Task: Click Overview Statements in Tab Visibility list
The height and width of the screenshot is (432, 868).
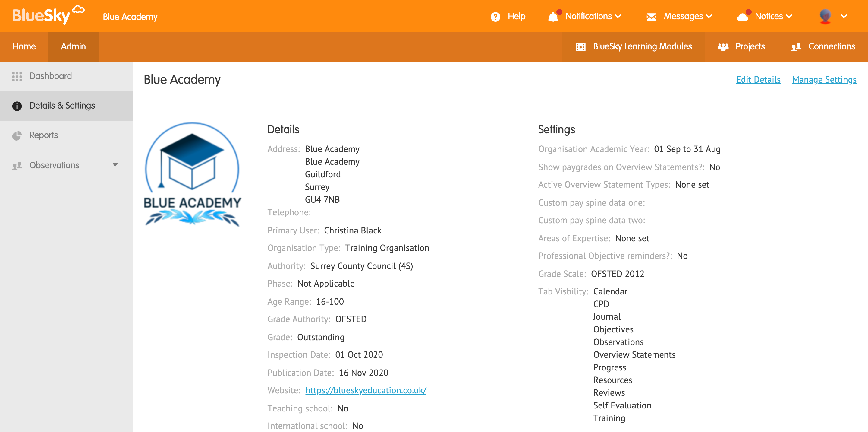Action: point(634,355)
